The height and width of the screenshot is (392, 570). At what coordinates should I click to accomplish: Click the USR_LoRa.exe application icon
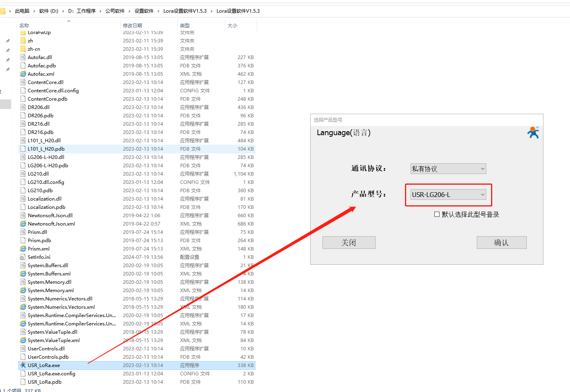point(23,365)
